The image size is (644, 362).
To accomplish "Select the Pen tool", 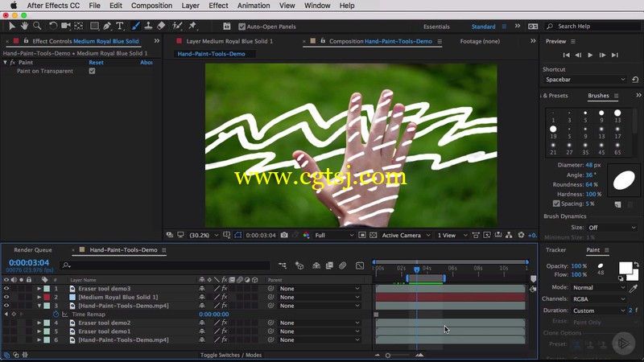I will 107,26.
